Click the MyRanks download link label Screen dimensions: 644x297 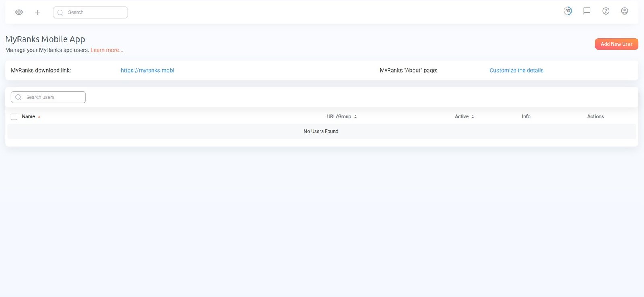pyautogui.click(x=41, y=70)
